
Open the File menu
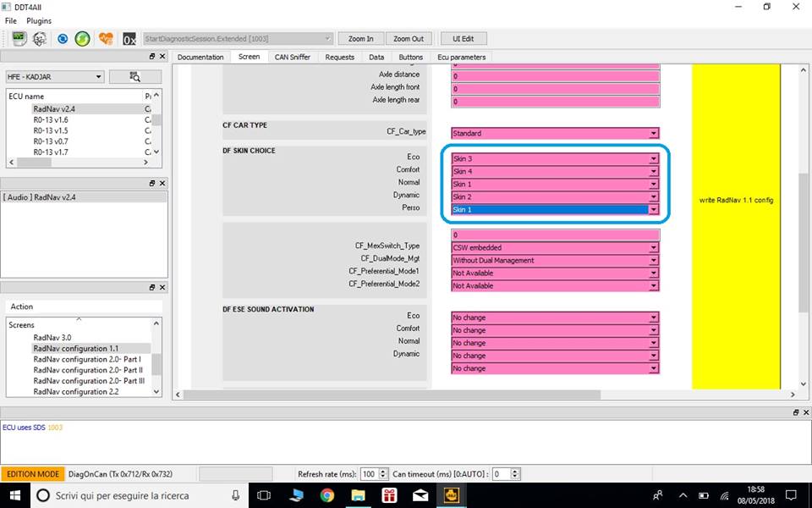click(11, 20)
